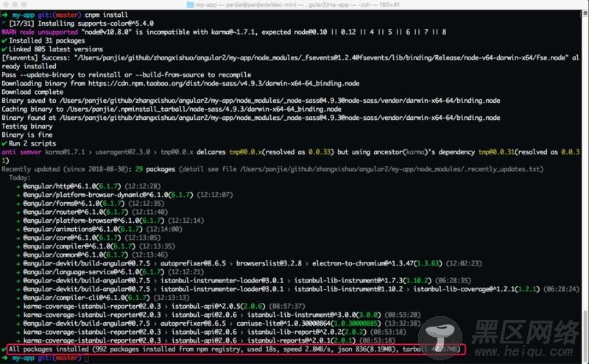Click the terminal window title text
The height and width of the screenshot is (364, 589).
[x=297, y=5]
